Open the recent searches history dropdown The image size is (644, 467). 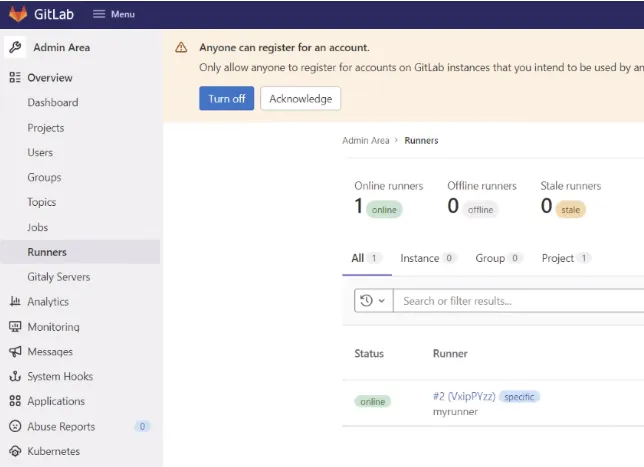coord(373,301)
